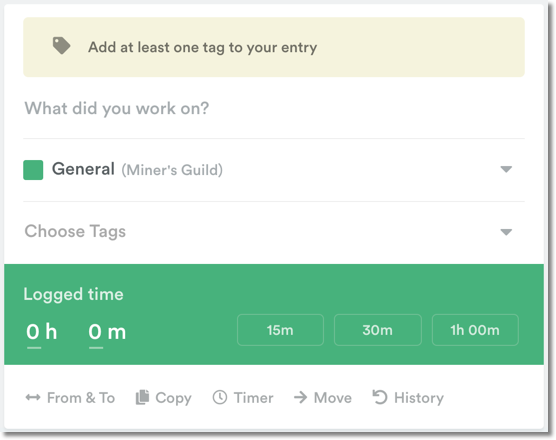The height and width of the screenshot is (440, 556).
Task: Click the Move arrow icon
Action: (x=300, y=397)
